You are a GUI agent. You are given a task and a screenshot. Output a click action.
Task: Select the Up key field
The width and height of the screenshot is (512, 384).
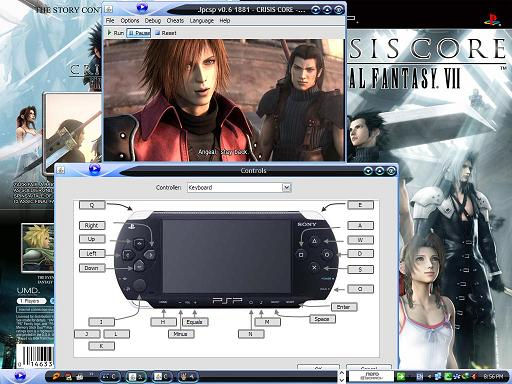pos(92,239)
